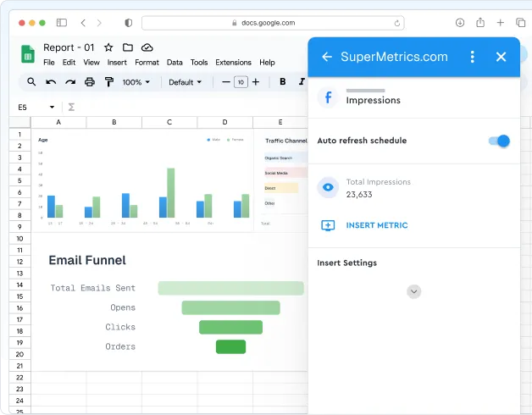Screen dimensions: 532x415
Task: Open the Default font dropdown
Action: [185, 82]
